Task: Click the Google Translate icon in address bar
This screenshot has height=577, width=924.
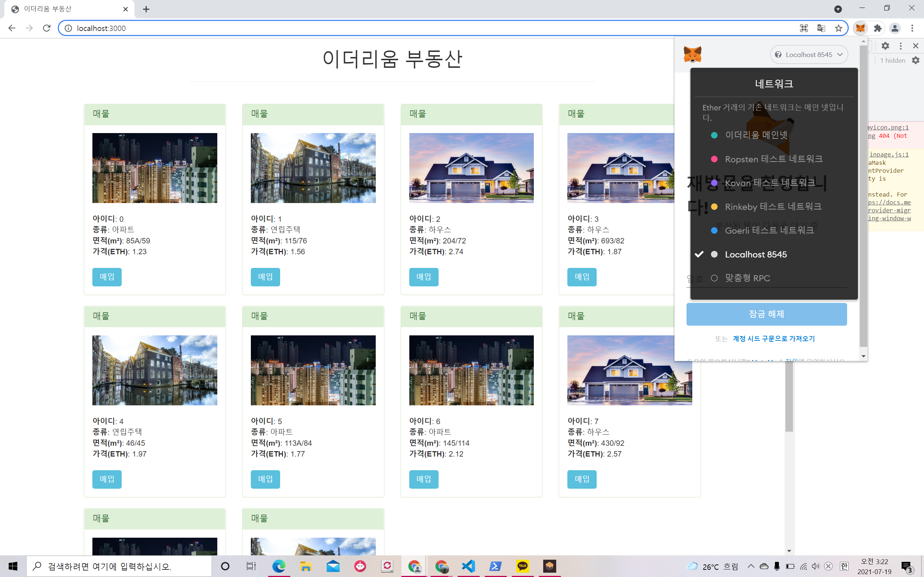Action: pyautogui.click(x=821, y=28)
